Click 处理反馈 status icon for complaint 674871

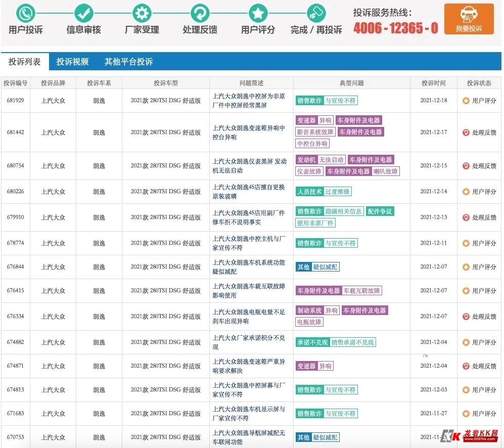[x=466, y=366]
